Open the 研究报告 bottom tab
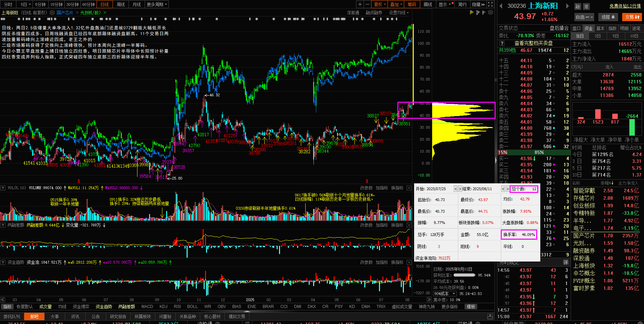 pos(118,316)
